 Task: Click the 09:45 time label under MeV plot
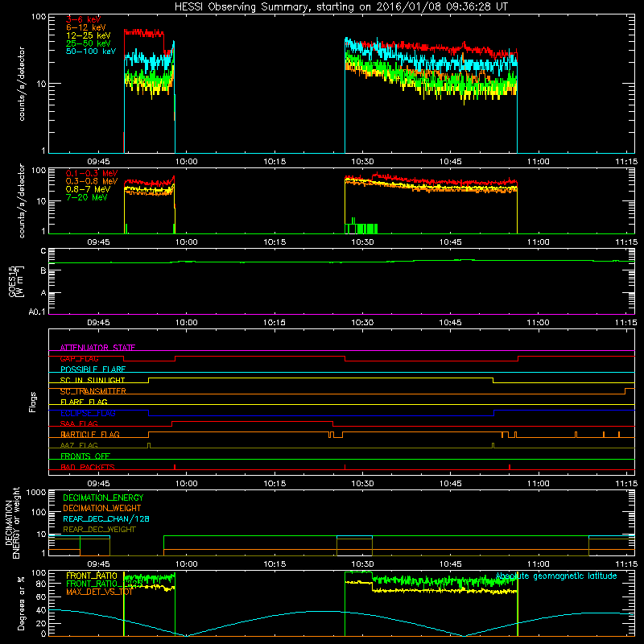pyautogui.click(x=98, y=242)
